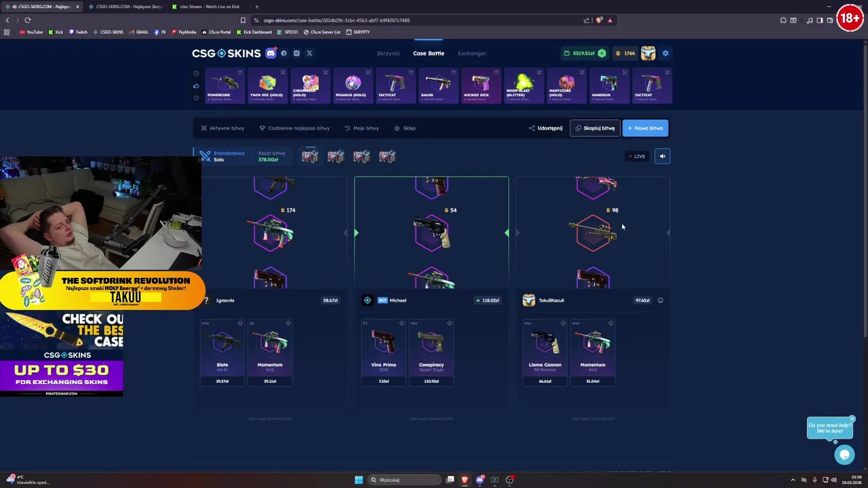Screen dimensions: 868x488
Task: Click the shield icon on Slate card
Action: click(x=240, y=324)
